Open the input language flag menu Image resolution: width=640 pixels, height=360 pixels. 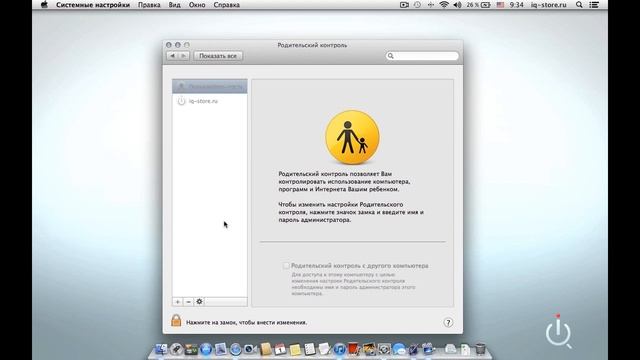click(x=500, y=5)
